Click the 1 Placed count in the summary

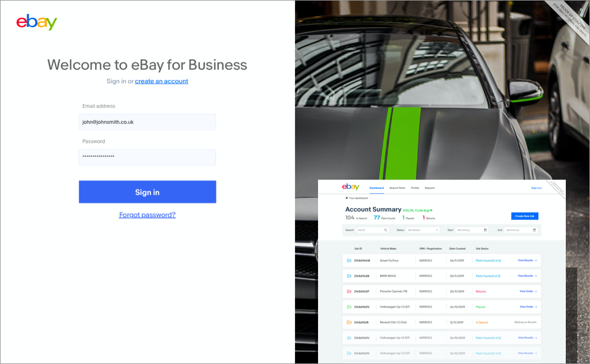click(408, 218)
